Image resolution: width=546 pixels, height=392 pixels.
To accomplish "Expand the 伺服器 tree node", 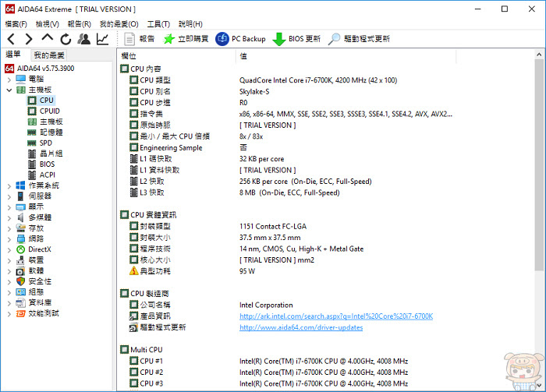I will pos(9,197).
